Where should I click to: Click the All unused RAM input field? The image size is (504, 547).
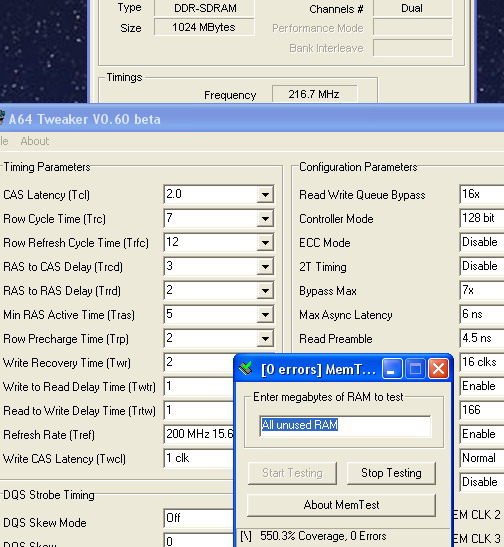pos(345,425)
